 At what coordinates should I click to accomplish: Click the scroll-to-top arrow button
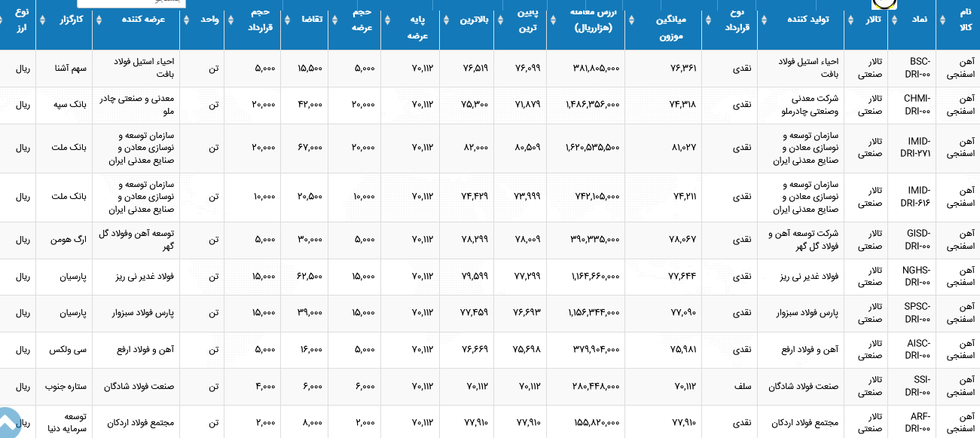(7, 424)
